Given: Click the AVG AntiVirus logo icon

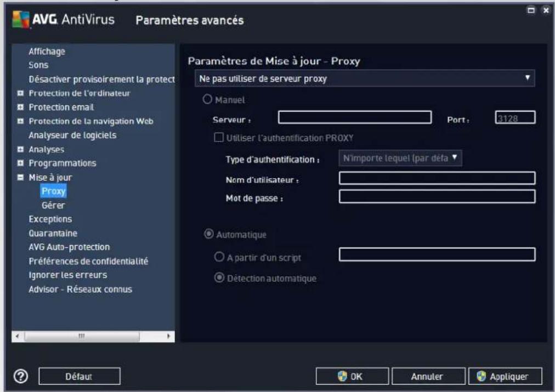Looking at the screenshot, I should [x=20, y=19].
